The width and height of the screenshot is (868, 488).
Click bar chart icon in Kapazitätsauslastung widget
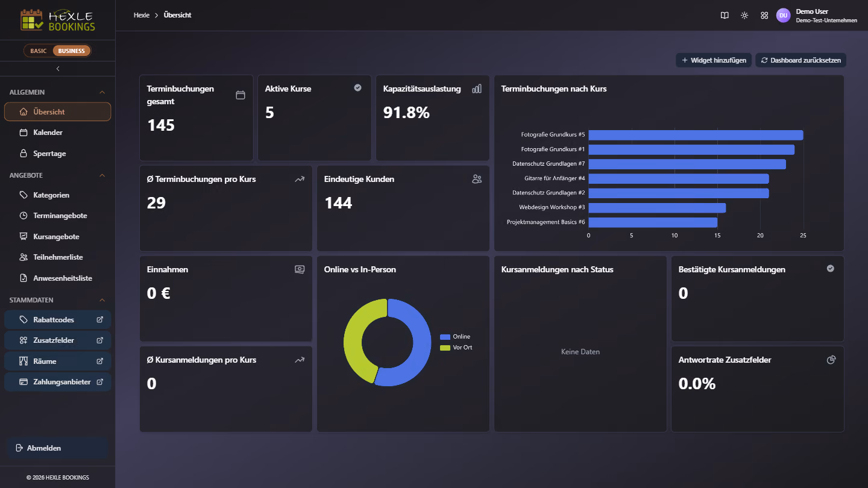[x=477, y=89]
